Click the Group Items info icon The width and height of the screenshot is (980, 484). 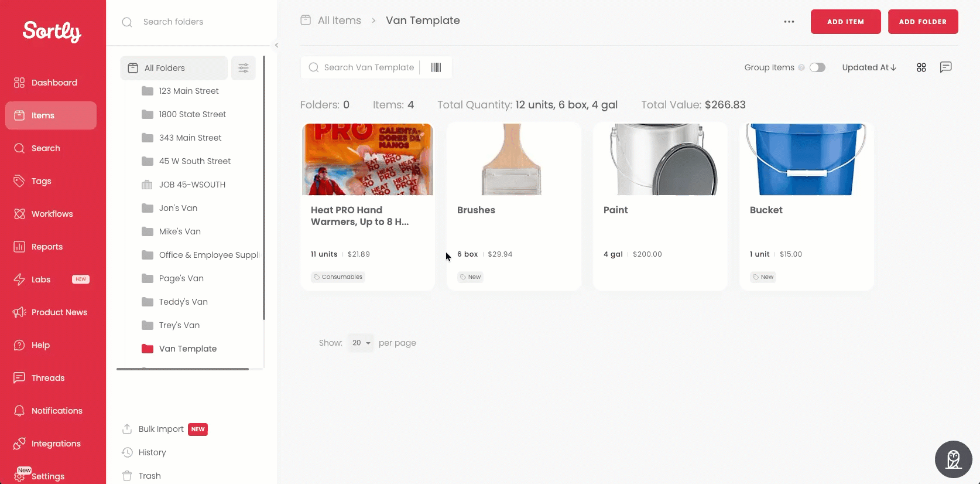coord(801,67)
